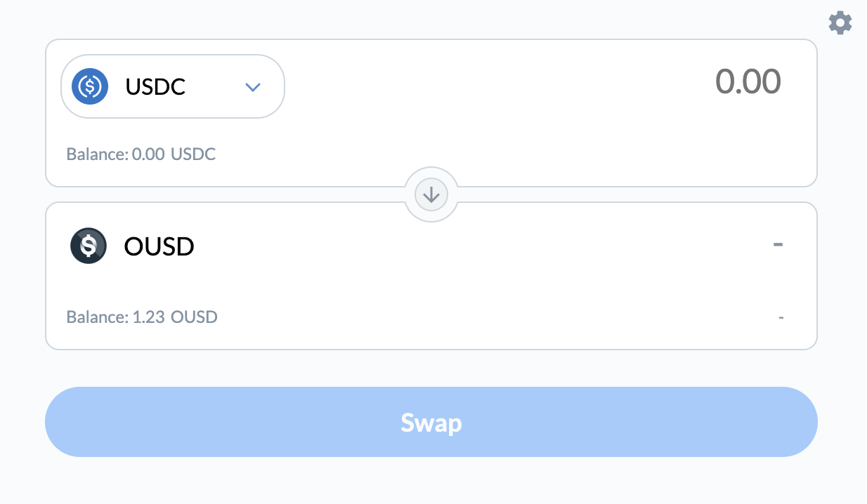Screen dimensions: 867x504
Task: Click the OUSD output amount dash
Action: pyautogui.click(x=778, y=245)
